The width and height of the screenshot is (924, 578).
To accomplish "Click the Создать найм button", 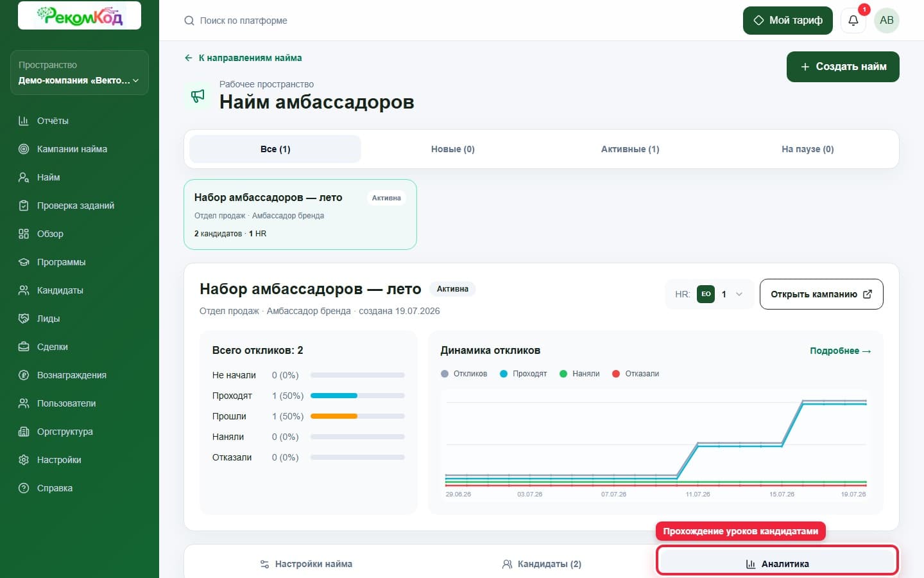I will coord(843,67).
